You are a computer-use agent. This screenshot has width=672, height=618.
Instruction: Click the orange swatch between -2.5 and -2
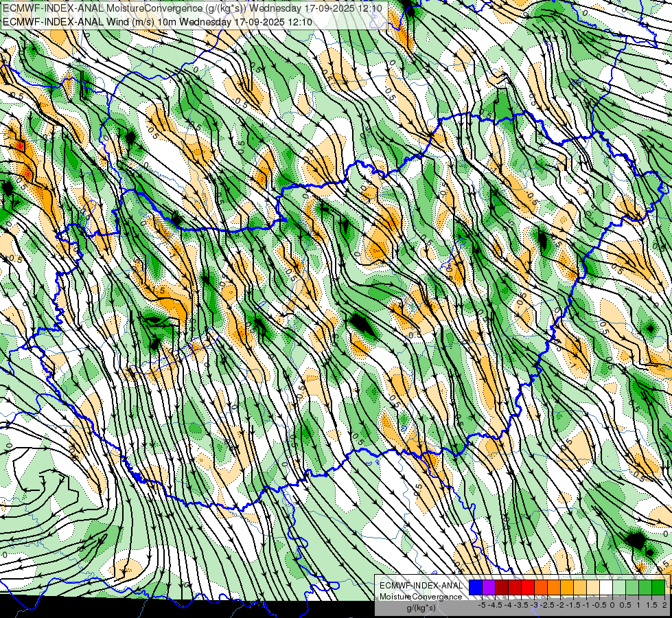coord(554,588)
